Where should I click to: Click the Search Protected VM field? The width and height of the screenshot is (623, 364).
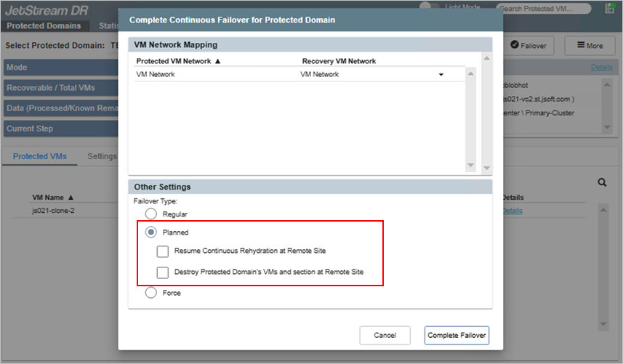click(545, 9)
